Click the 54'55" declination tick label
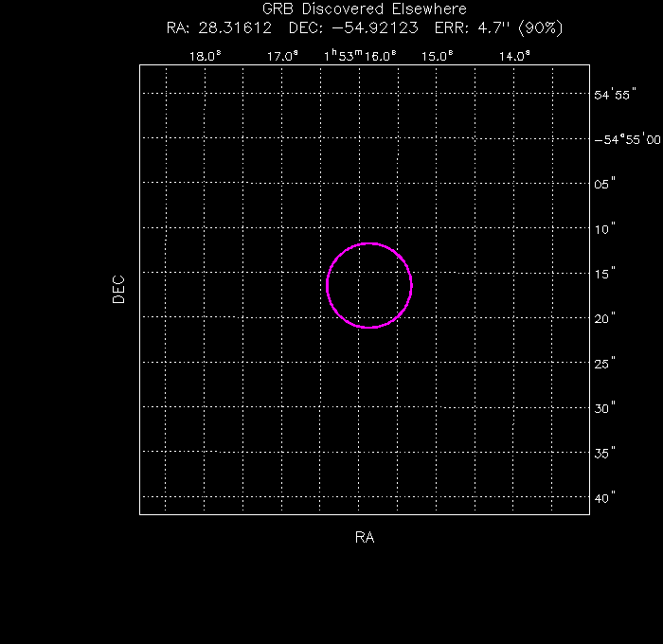The width and height of the screenshot is (663, 644). 615,95
